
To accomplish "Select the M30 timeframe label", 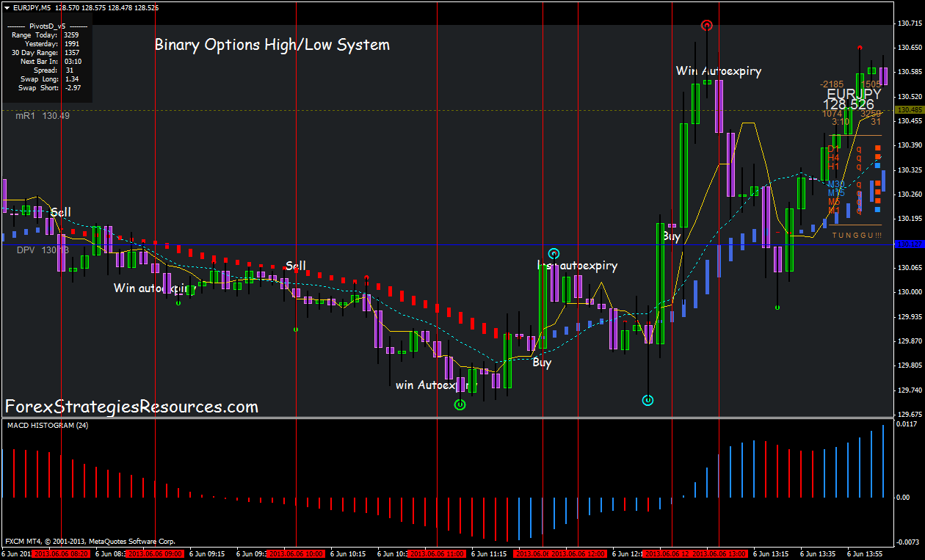I will pos(836,184).
